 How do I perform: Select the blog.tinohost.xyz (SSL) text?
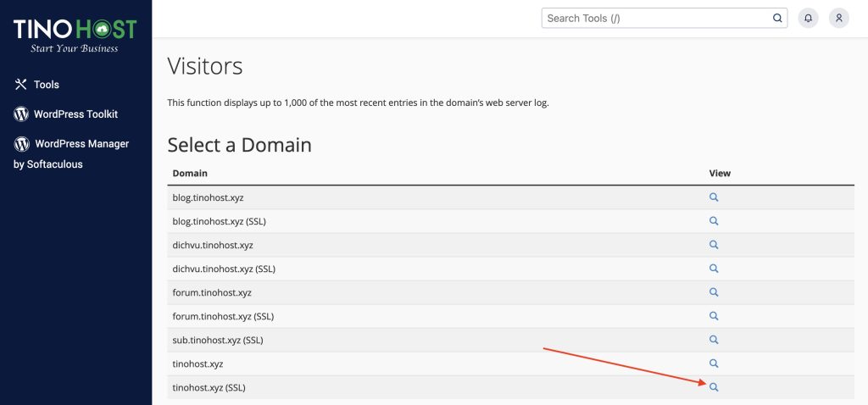pos(220,221)
